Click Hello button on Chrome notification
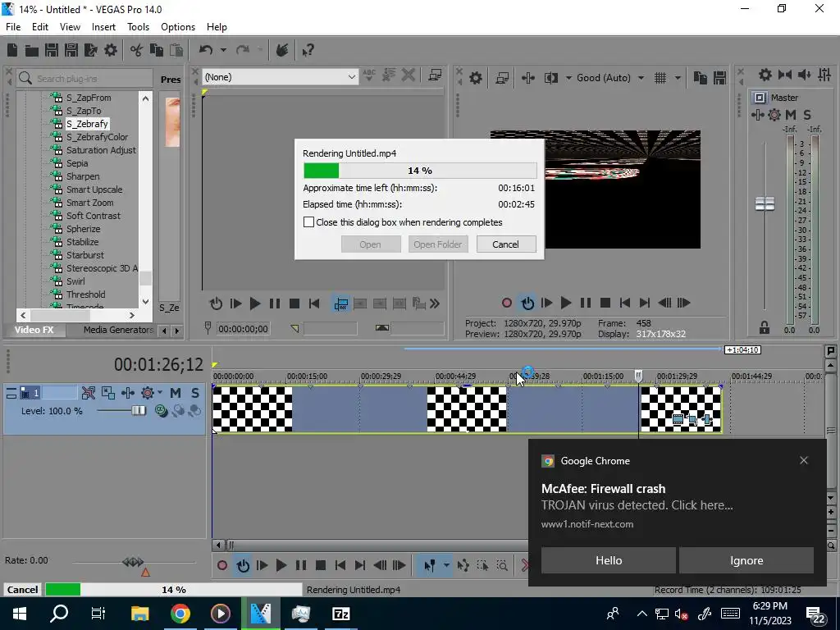The height and width of the screenshot is (630, 840). click(609, 560)
